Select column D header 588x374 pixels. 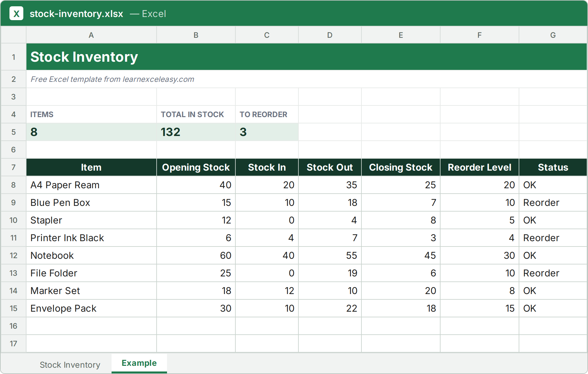tap(330, 35)
